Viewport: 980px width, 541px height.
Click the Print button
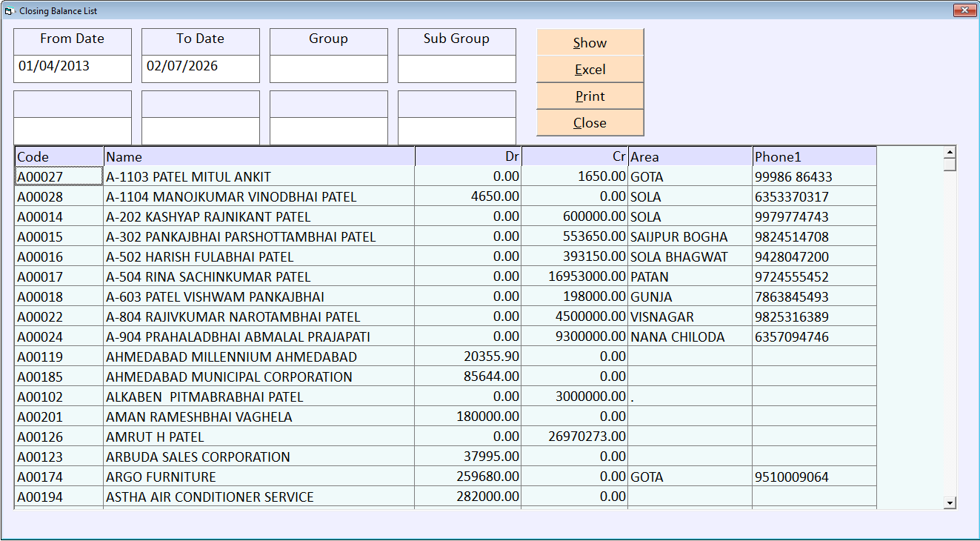590,96
